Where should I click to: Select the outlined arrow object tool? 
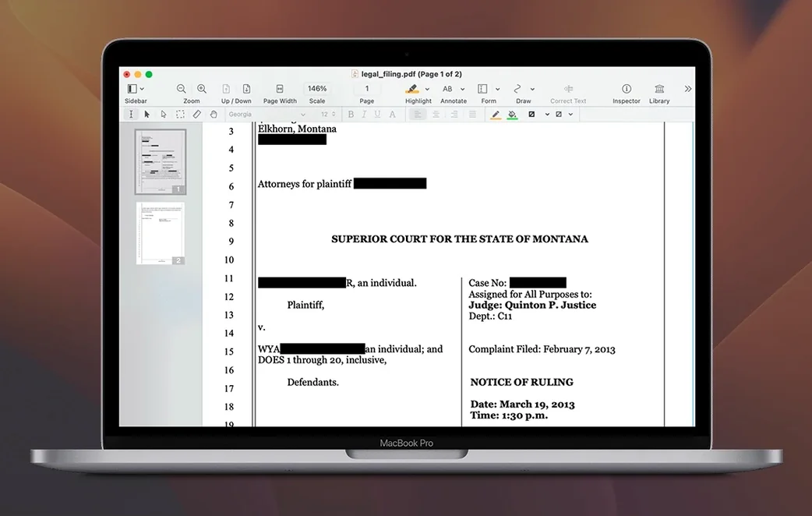click(164, 114)
